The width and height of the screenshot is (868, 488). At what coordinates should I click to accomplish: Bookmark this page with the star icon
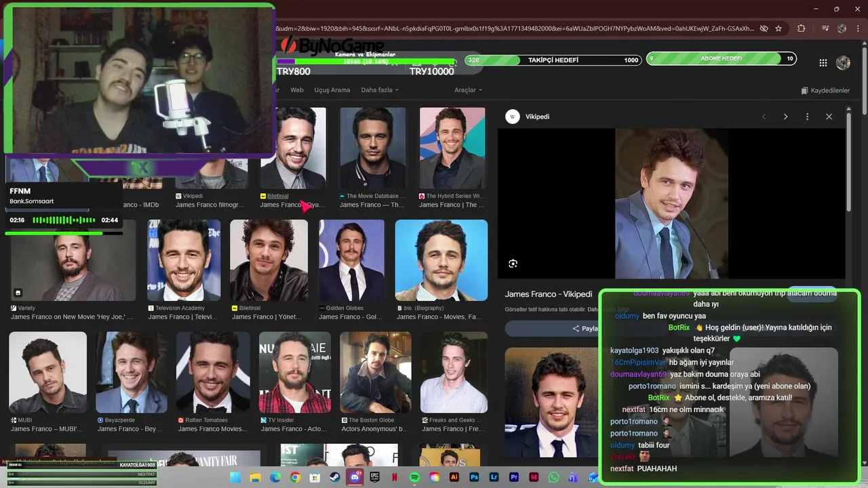point(778,28)
